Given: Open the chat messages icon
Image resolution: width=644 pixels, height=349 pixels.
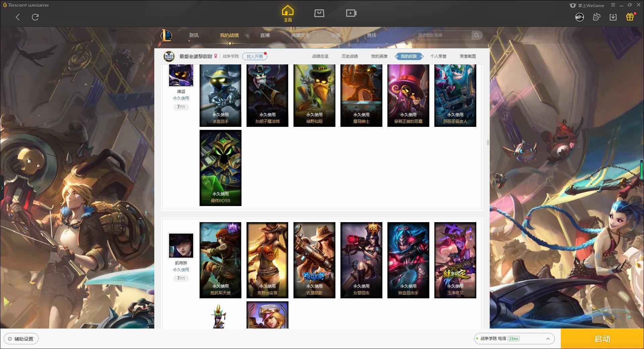Looking at the screenshot, I should click(x=596, y=17).
